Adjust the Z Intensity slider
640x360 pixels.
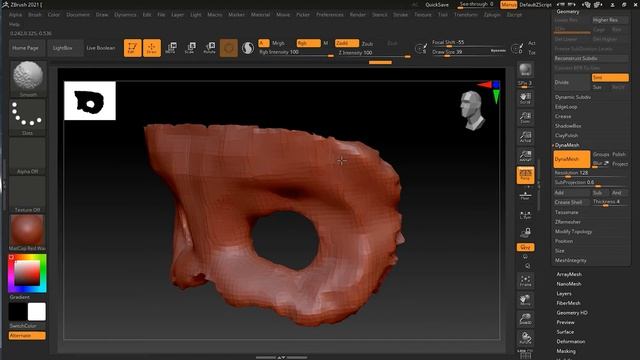pyautogui.click(x=374, y=53)
